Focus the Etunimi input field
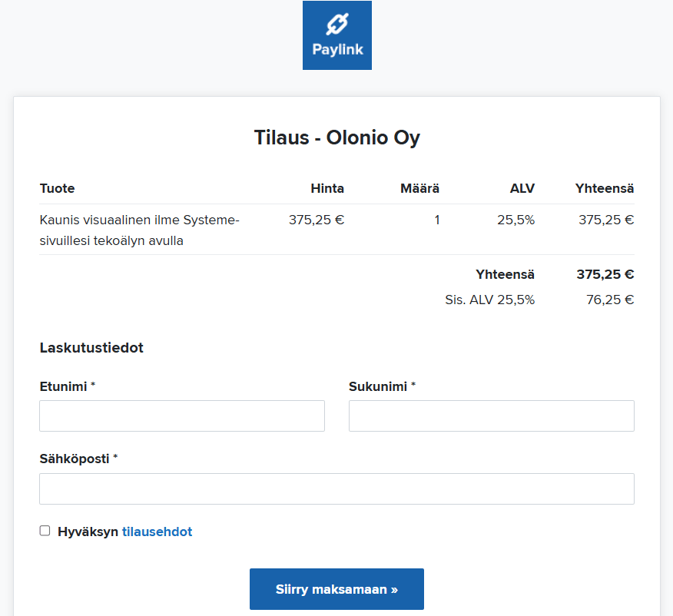The image size is (673, 616). [x=182, y=416]
